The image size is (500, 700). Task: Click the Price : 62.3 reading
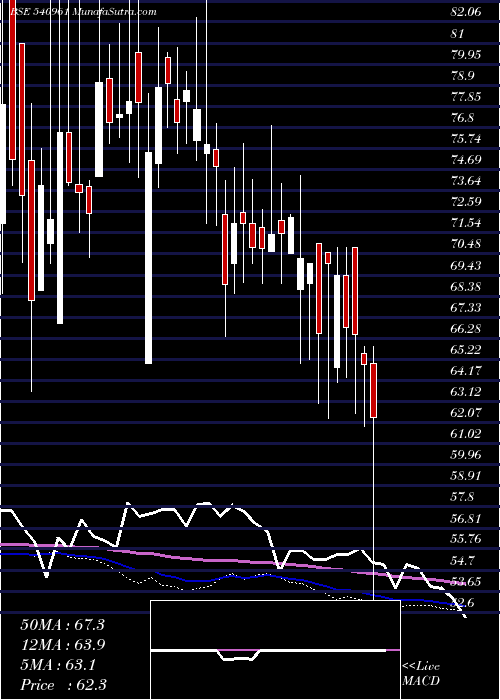63,685
